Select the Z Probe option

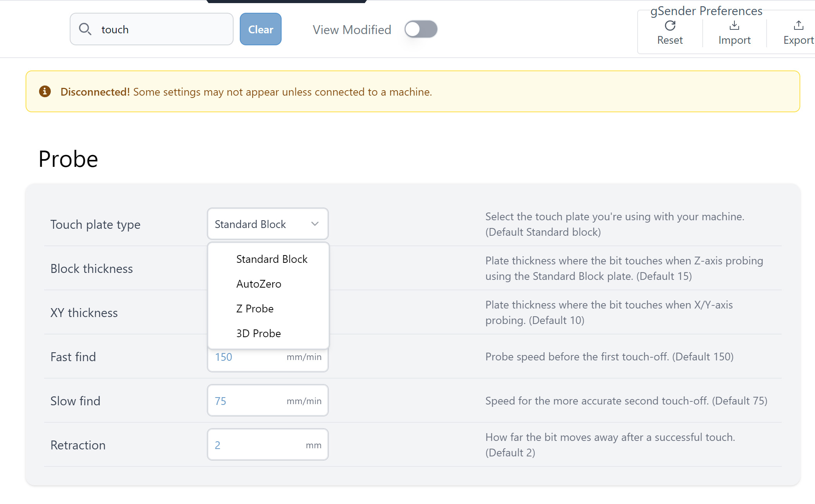point(255,309)
